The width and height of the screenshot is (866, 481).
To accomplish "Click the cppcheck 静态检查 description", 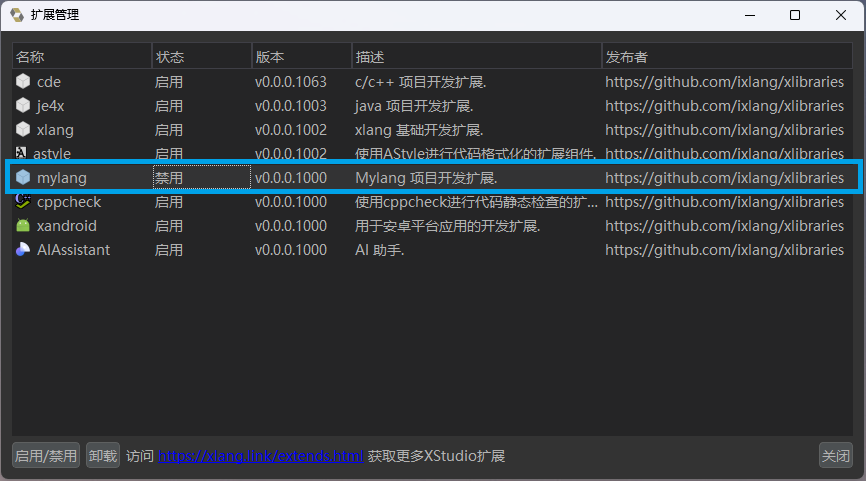I will (476, 202).
